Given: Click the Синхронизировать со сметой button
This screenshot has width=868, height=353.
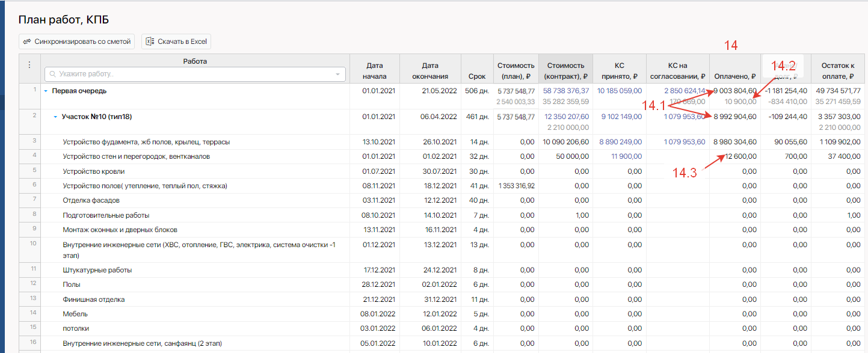Looking at the screenshot, I should tap(76, 41).
